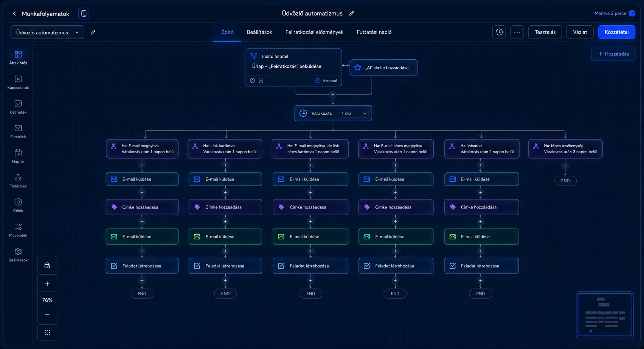Click the clock icon on Várakozás node
Viewport: 644px width, 349px height.
[303, 113]
